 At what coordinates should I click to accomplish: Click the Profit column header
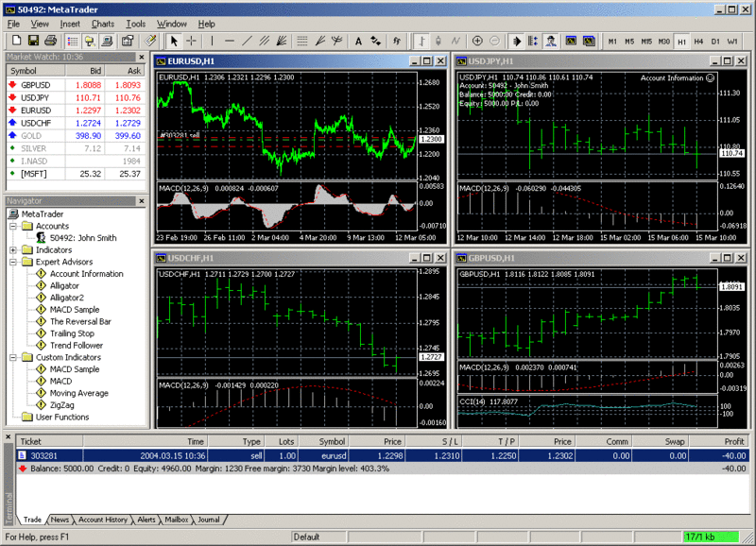point(719,441)
